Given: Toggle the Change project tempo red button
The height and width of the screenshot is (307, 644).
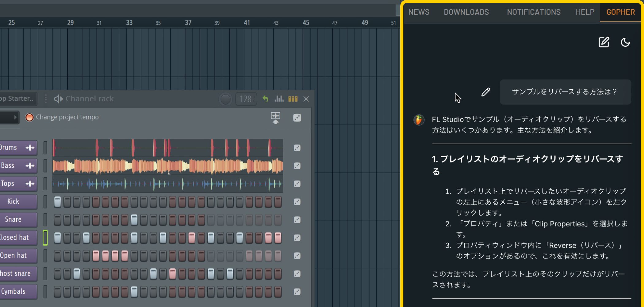Looking at the screenshot, I should (29, 117).
